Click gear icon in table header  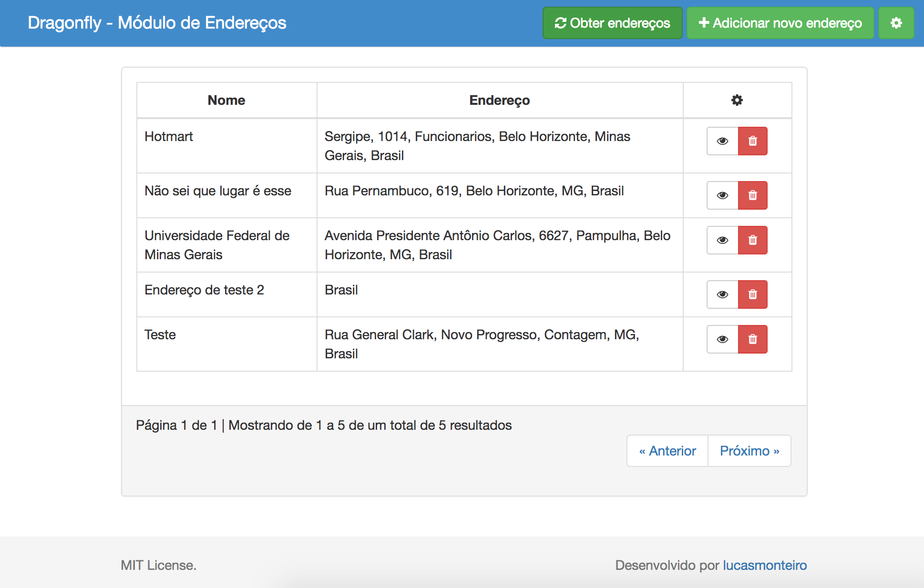click(x=737, y=100)
